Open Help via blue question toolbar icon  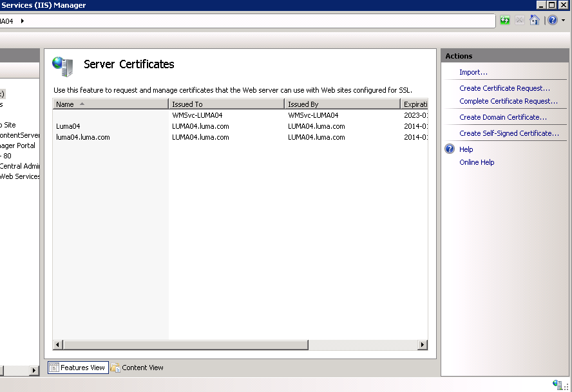click(x=553, y=20)
